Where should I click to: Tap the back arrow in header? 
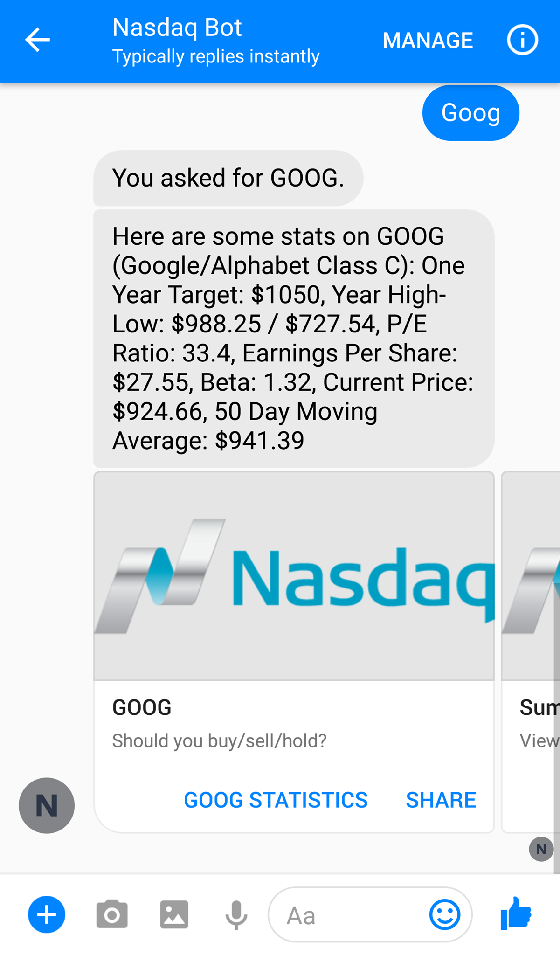[x=37, y=40]
